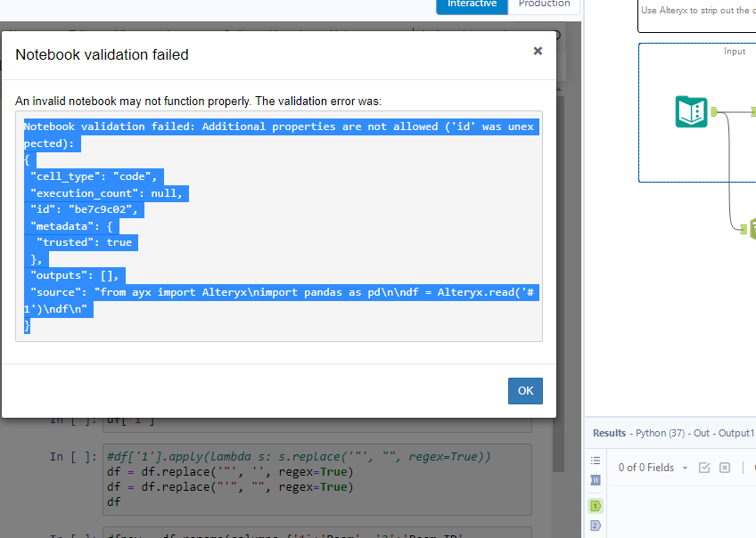This screenshot has height=538, width=756.
Task: Select output anchor 2 in Results
Action: click(x=596, y=526)
